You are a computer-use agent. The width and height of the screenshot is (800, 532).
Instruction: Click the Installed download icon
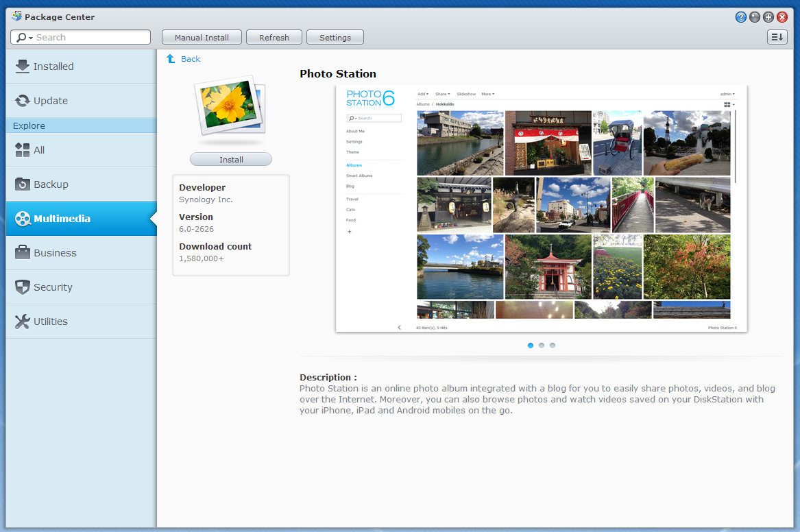[x=23, y=66]
